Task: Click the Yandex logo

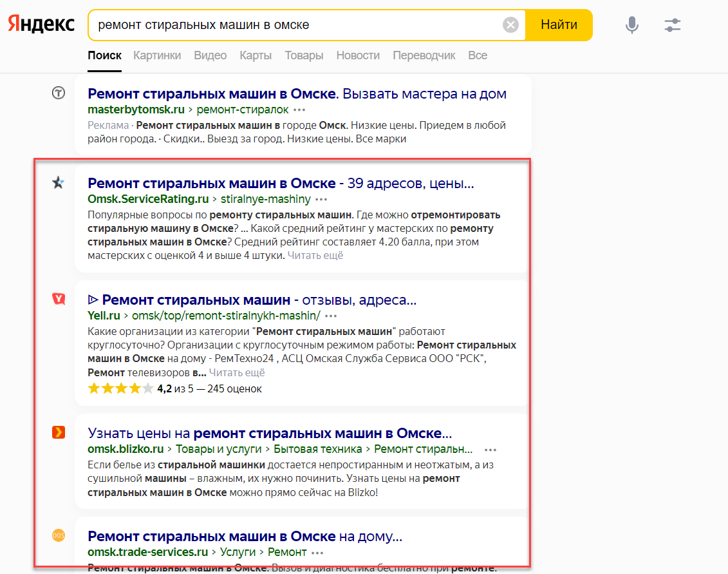Action: click(41, 24)
